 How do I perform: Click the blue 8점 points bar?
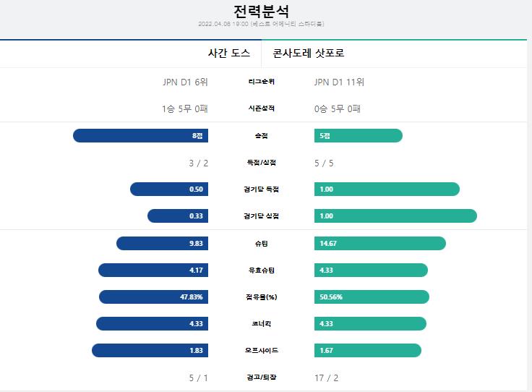140,136
